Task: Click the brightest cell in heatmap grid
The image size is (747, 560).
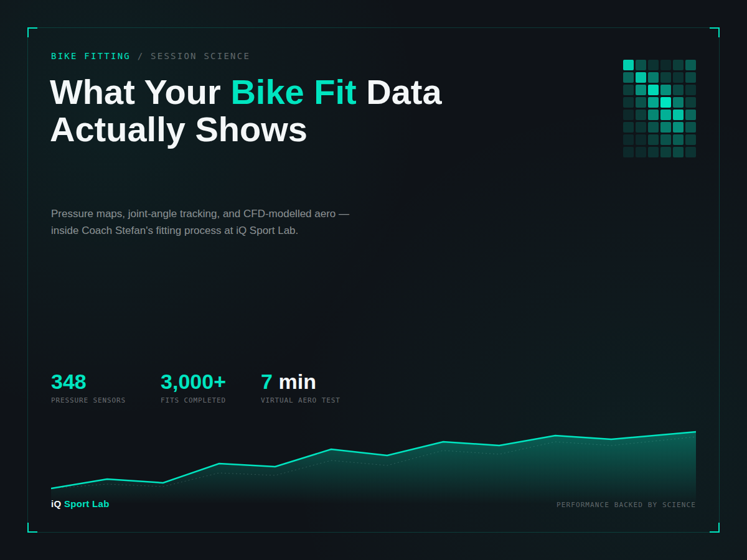Action: coord(665,102)
